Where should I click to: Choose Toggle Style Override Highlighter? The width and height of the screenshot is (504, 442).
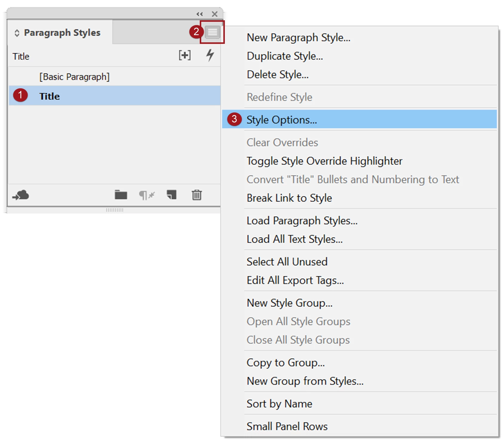coord(359,161)
